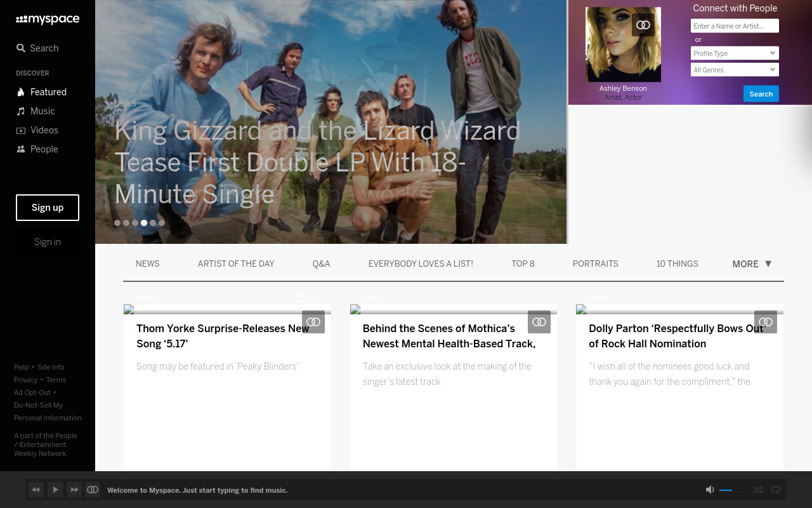812x508 pixels.
Task: Open the Mothica mental health track article
Action: (449, 336)
